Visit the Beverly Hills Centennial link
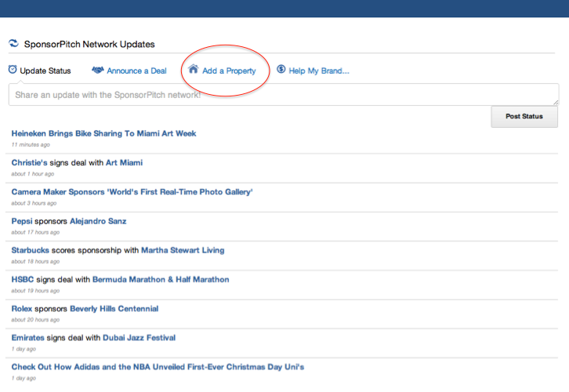This screenshot has width=569, height=392. (114, 309)
